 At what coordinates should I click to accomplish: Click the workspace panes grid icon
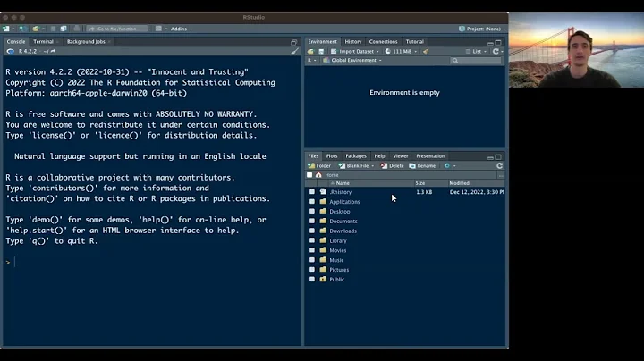(158, 29)
